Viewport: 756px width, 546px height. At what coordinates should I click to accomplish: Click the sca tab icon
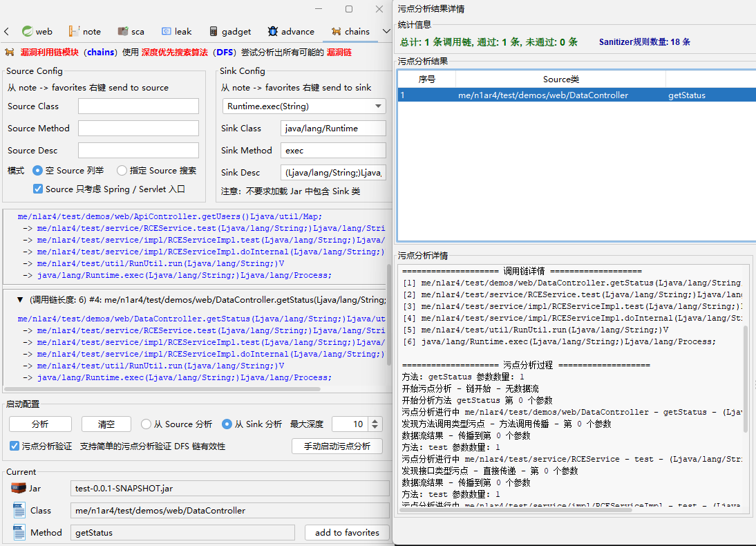click(123, 31)
